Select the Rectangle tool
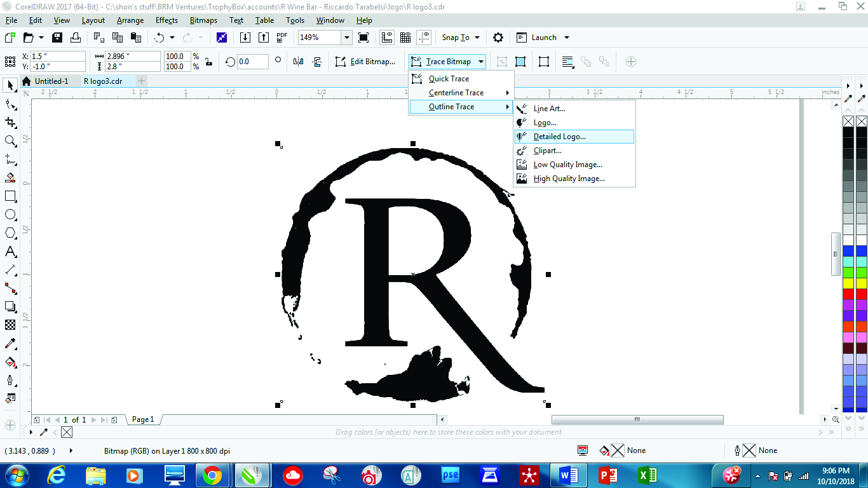Viewport: 868px width, 488px height. coord(10,196)
